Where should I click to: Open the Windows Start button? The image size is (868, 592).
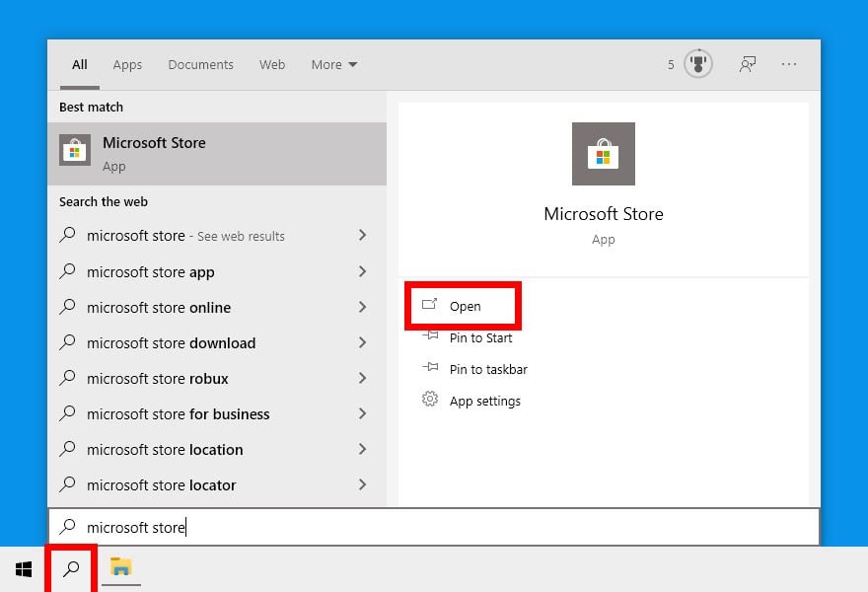pyautogui.click(x=24, y=568)
